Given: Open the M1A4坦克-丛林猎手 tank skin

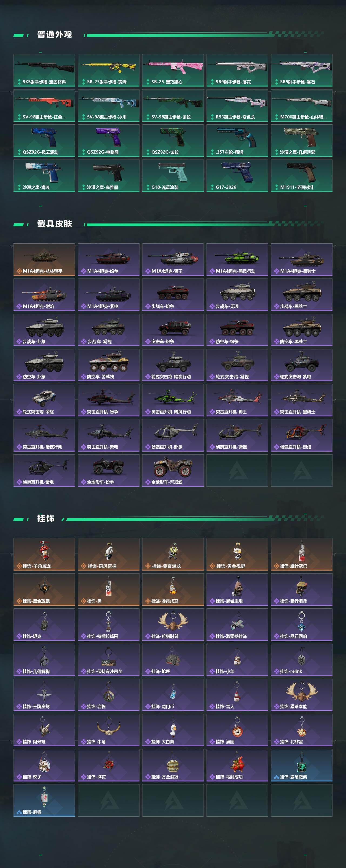Looking at the screenshot, I should pos(44,260).
